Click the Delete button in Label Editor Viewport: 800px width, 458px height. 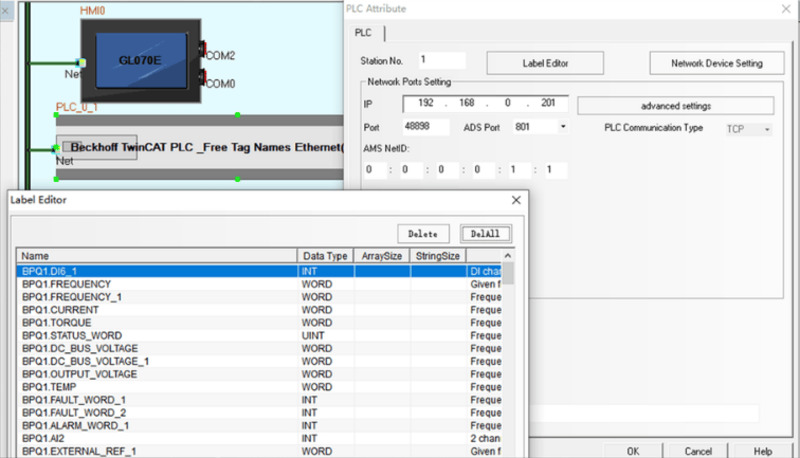pyautogui.click(x=423, y=234)
